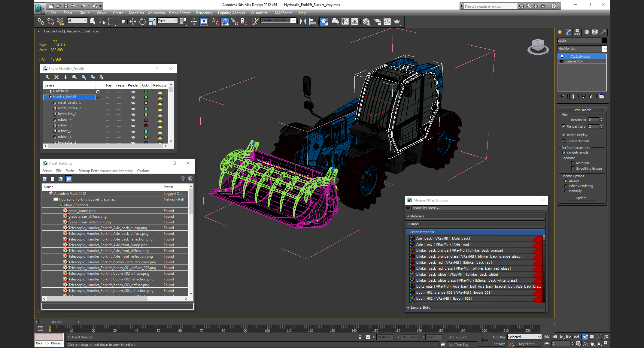Click Set Key button
Image resolution: width=644 pixels, height=348 pixels.
pos(499,344)
